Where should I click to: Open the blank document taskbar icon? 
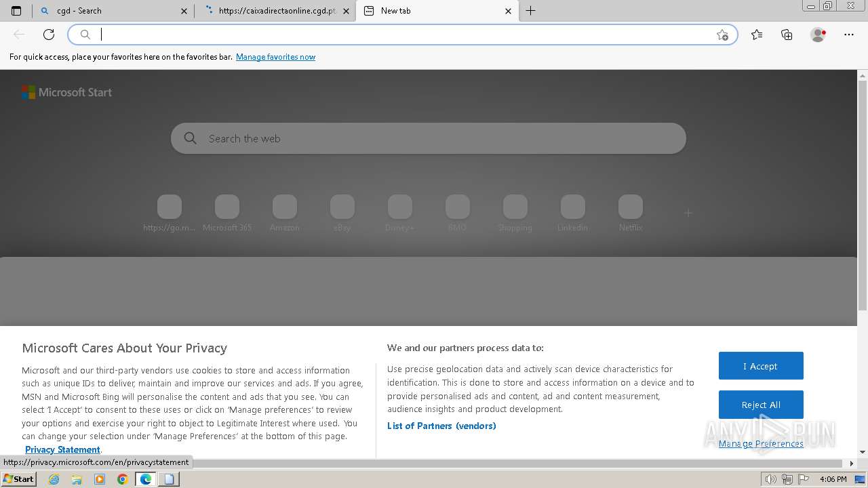pyautogui.click(x=169, y=479)
